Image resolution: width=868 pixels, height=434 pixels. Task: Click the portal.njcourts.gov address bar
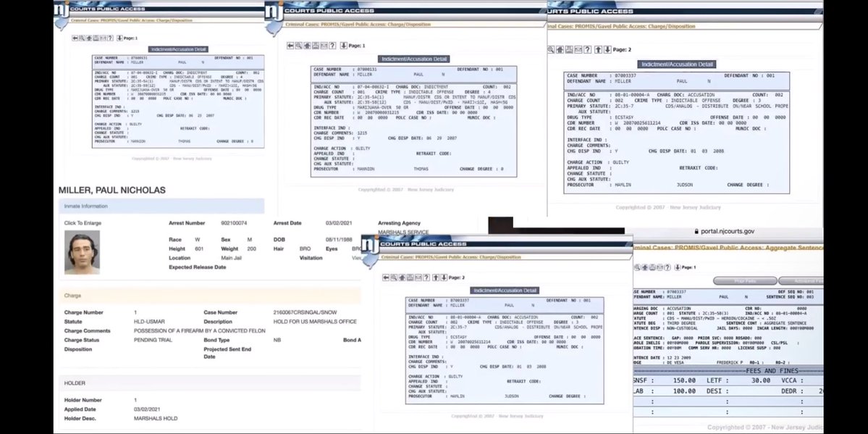(724, 231)
